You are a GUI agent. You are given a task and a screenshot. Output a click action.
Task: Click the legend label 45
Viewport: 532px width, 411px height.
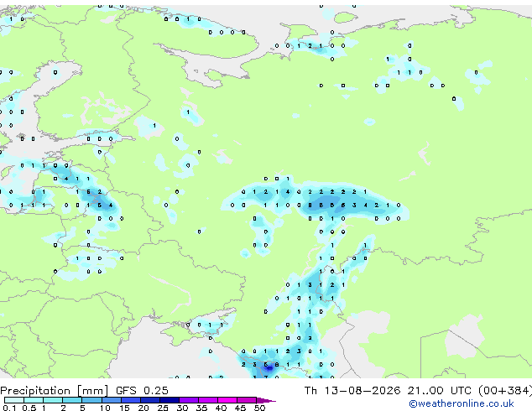coord(240,408)
